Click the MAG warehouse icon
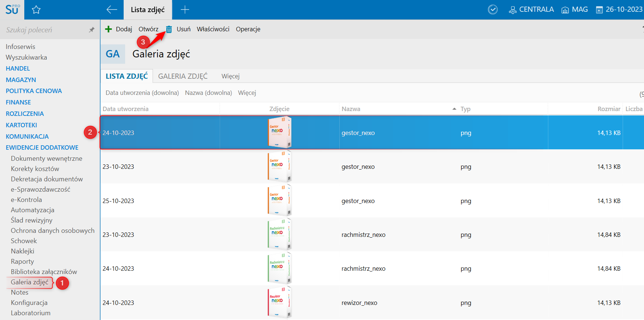 coord(565,10)
